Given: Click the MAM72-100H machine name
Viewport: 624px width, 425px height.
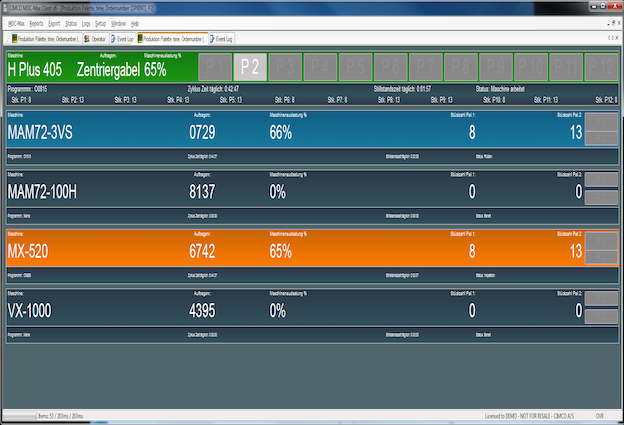Looking at the screenshot, I should coord(42,192).
